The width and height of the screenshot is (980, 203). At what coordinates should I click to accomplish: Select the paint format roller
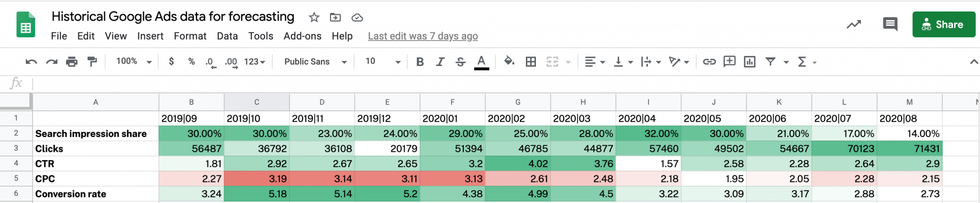pyautogui.click(x=92, y=62)
